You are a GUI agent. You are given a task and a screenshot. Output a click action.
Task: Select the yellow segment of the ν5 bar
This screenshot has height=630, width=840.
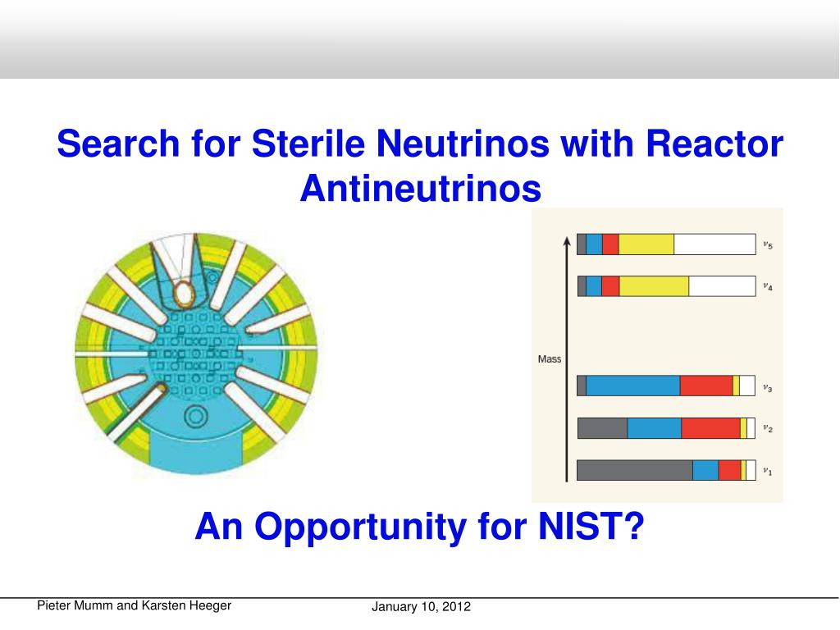(x=646, y=243)
